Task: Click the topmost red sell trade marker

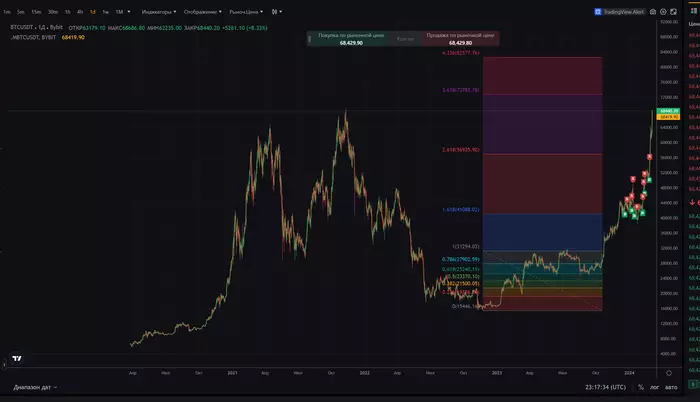Action: (x=650, y=157)
